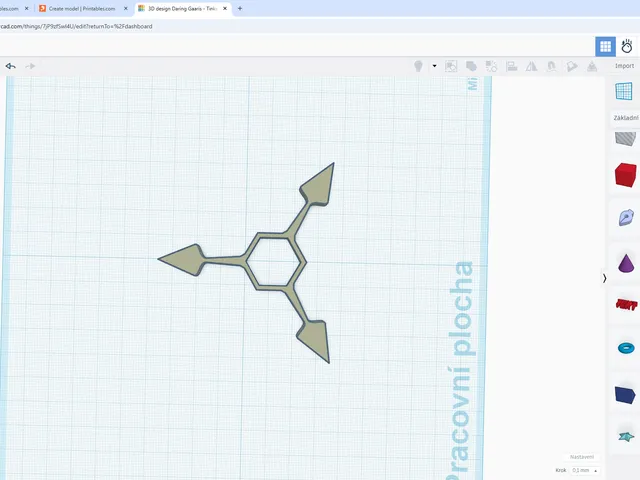Redo the undone action
The height and width of the screenshot is (480, 640).
[30, 66]
